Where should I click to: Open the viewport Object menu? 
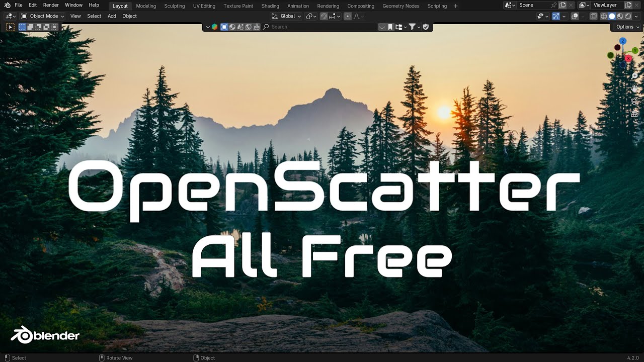(x=129, y=16)
